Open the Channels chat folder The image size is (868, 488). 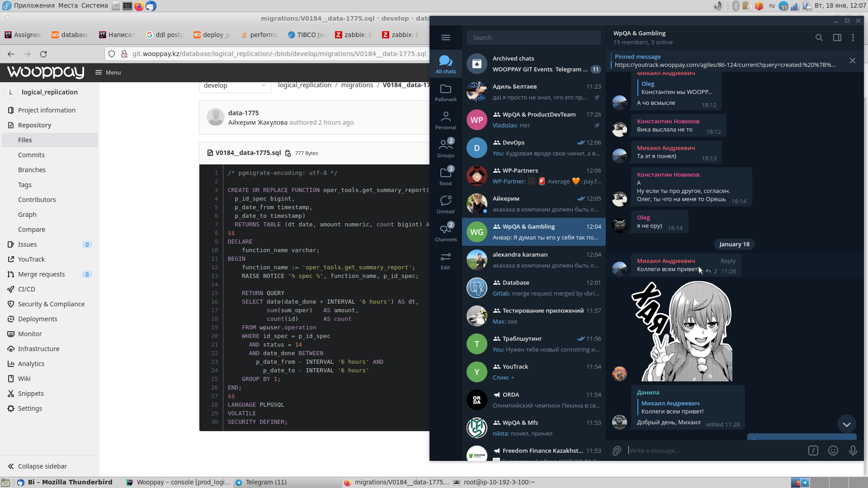tap(445, 232)
